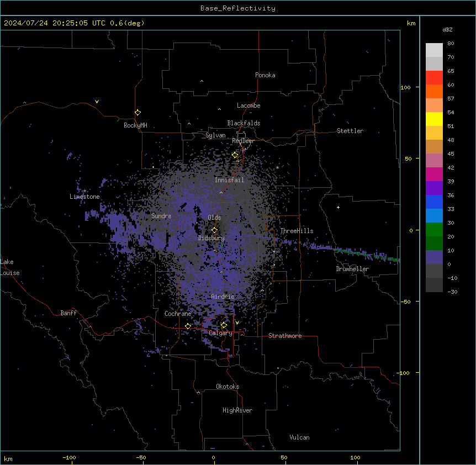The width and height of the screenshot is (476, 465).
Task: Click the Strathmore label
Action: tap(285, 336)
